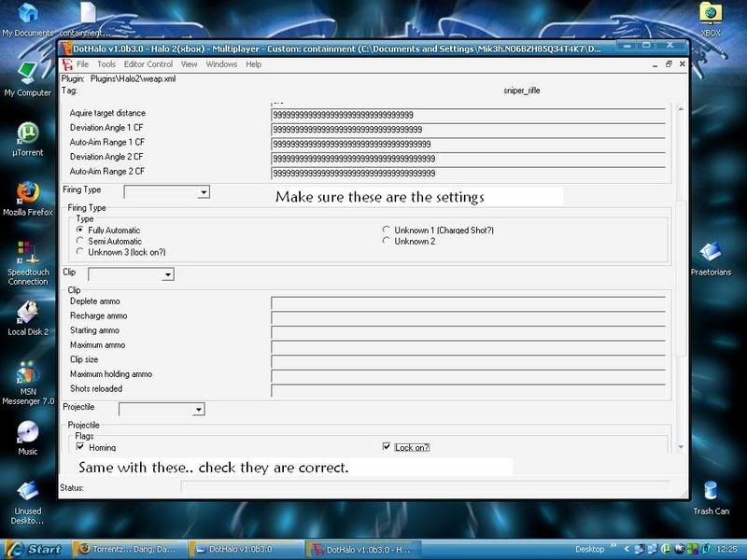Screen dimensions: 747x560
Task: Open the Tools menu
Action: coord(106,64)
